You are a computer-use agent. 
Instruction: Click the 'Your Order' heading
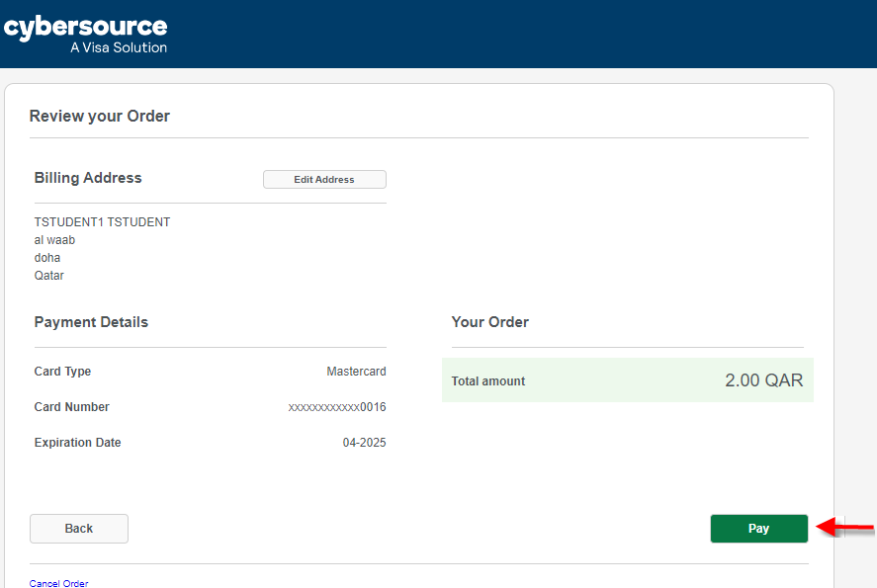[490, 322]
